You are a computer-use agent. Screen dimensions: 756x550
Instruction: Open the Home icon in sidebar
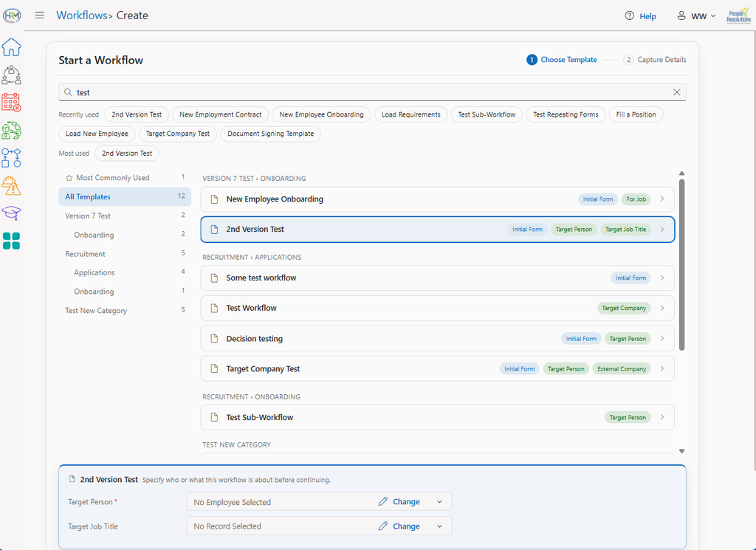[x=11, y=47]
